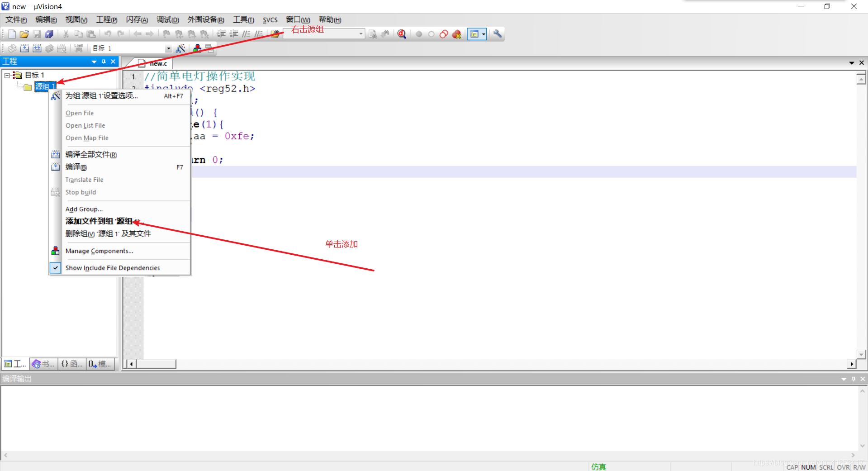868x471 pixels.
Task: Click the redo arrow icon
Action: point(121,34)
